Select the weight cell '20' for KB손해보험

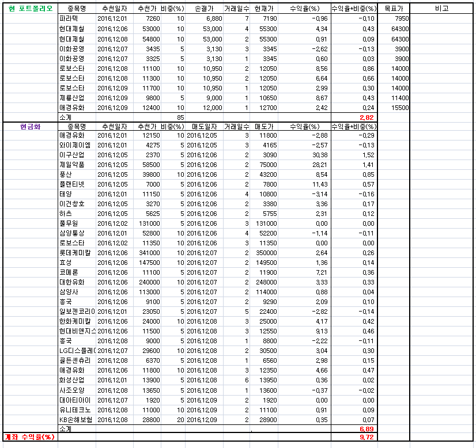click(180, 420)
